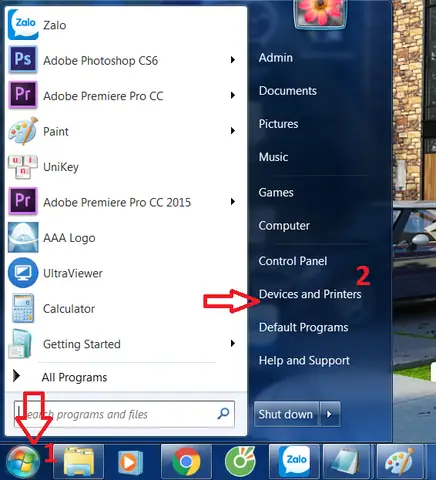
Task: Click the Getting Started icon
Action: (21, 343)
